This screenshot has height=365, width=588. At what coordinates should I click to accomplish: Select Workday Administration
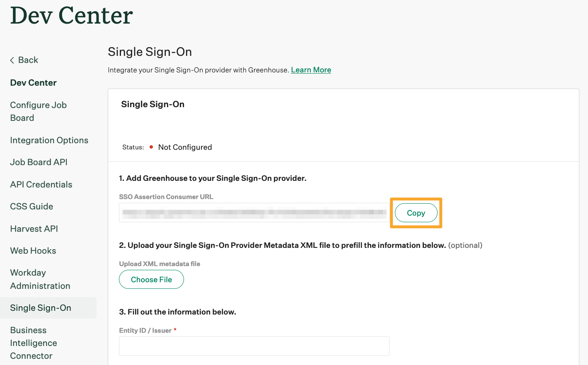click(x=40, y=279)
